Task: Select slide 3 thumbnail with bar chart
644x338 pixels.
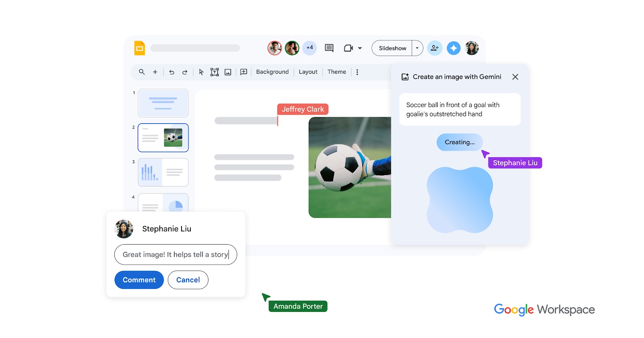Action: pyautogui.click(x=163, y=172)
